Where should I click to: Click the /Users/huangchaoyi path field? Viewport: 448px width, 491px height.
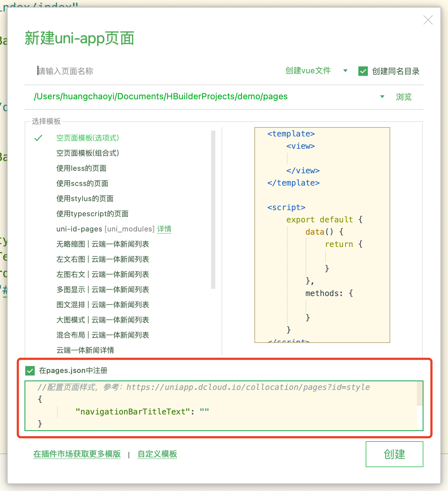(161, 96)
